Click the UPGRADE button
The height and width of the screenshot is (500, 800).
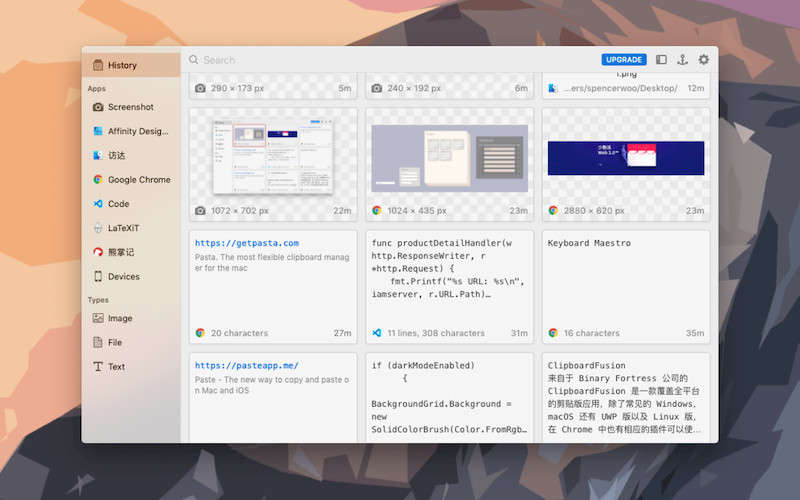(x=624, y=60)
